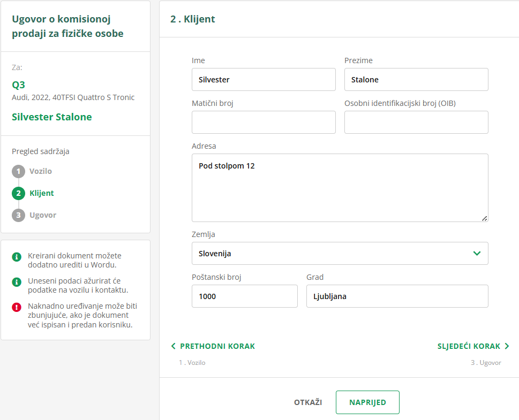Viewport: 519px width, 420px height.
Task: Grab the Adresa textarea resize handle
Action: pyautogui.click(x=484, y=218)
